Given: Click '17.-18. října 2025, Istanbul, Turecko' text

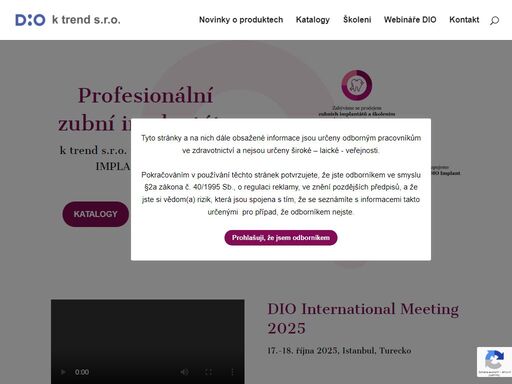Looking at the screenshot, I should [x=339, y=351].
